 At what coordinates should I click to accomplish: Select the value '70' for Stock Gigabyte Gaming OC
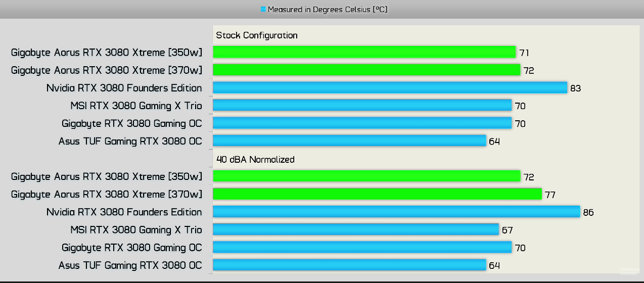[520, 124]
